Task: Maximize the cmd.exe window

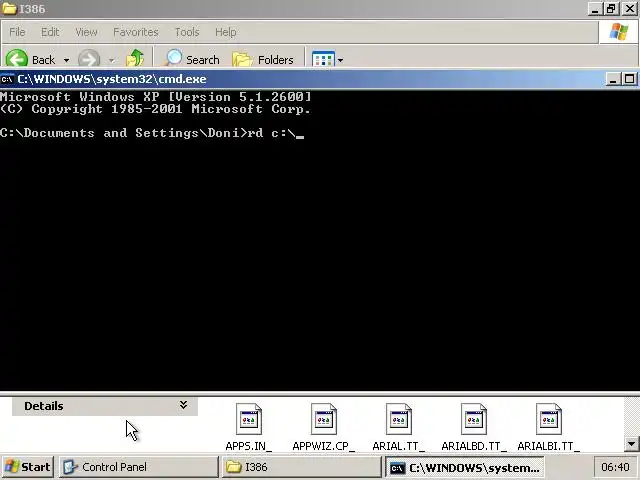Action: point(629,79)
